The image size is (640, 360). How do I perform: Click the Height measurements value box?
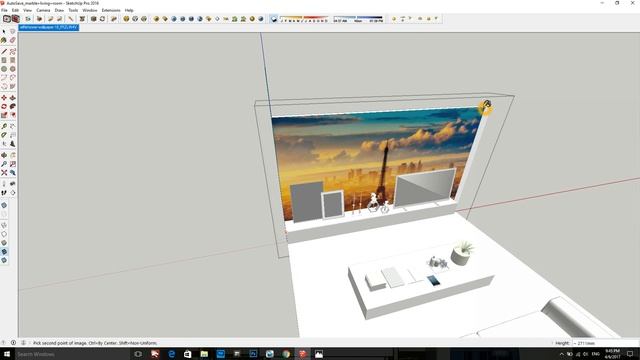point(605,343)
